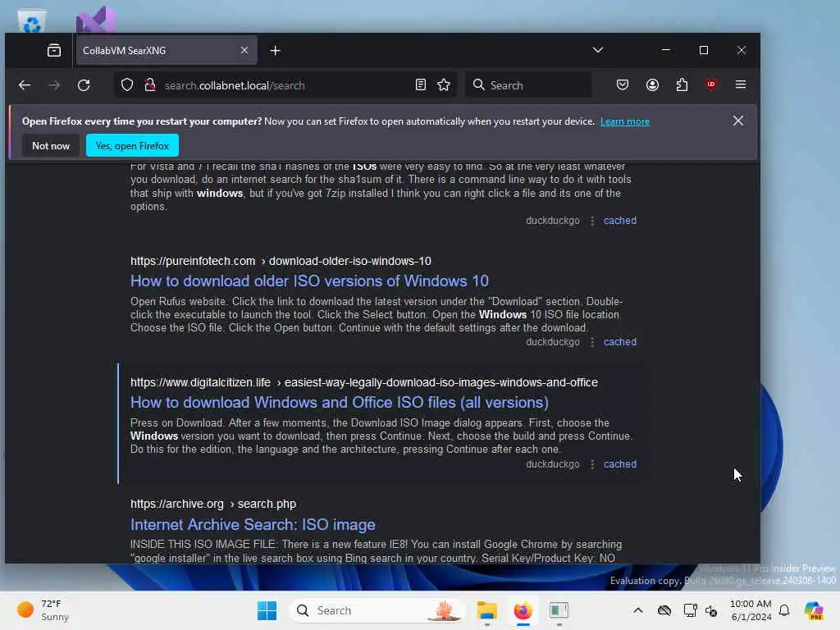Expand options dots for the sha1 hashes result
The height and width of the screenshot is (630, 840).
tap(592, 221)
